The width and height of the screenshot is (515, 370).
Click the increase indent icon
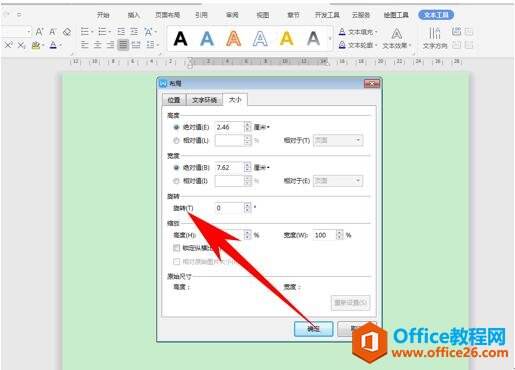pyautogui.click(x=134, y=32)
